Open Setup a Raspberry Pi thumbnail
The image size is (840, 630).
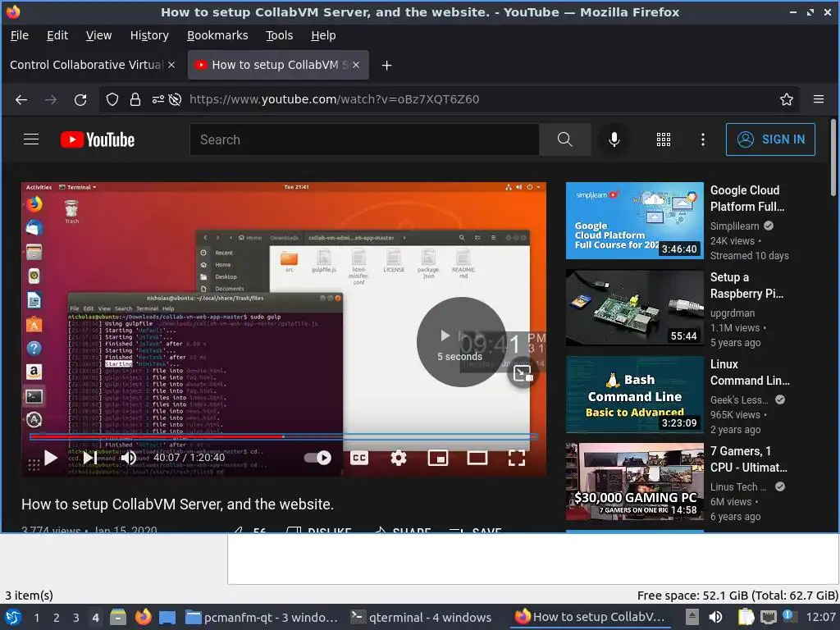pyautogui.click(x=634, y=308)
